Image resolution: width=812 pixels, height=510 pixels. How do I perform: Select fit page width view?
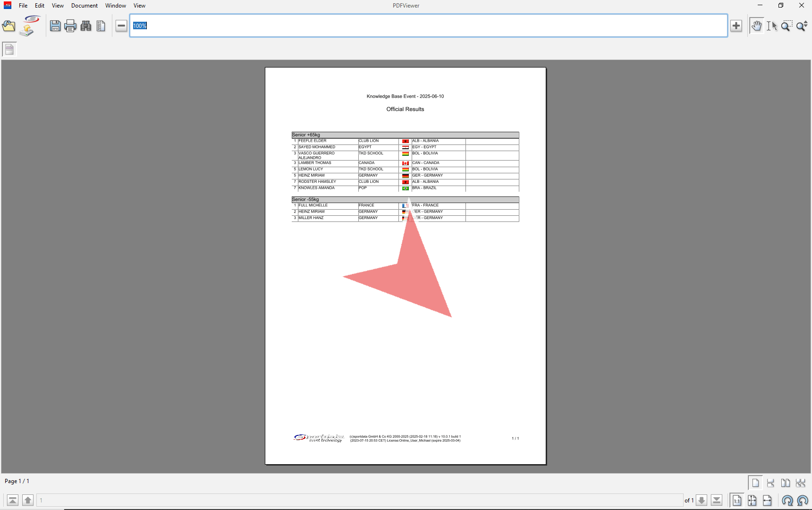tap(767, 501)
